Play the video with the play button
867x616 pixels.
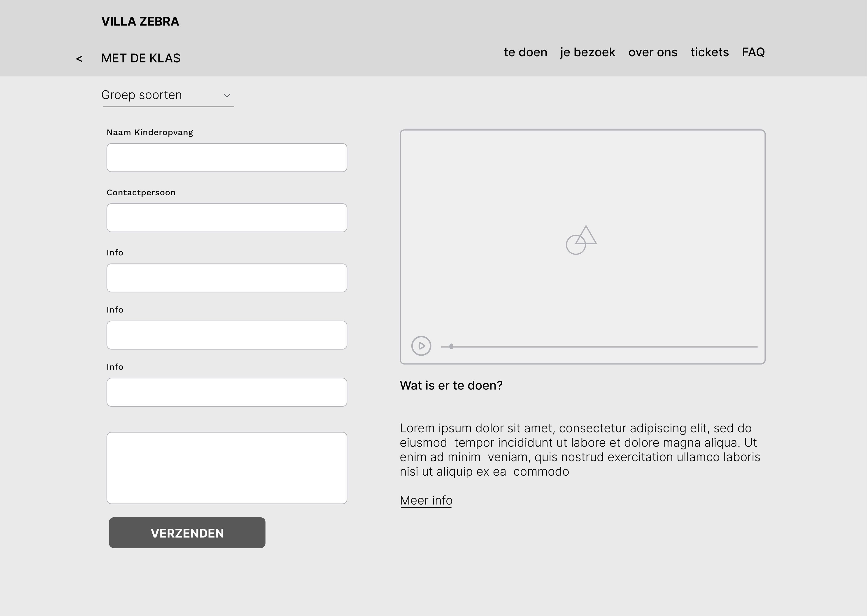[421, 346]
